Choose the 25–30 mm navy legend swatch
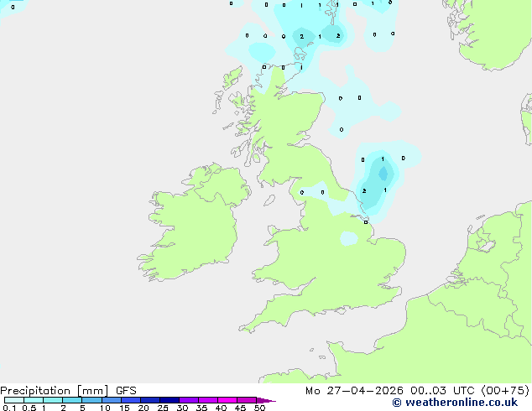This screenshot has height=411, width=532. click(x=170, y=400)
